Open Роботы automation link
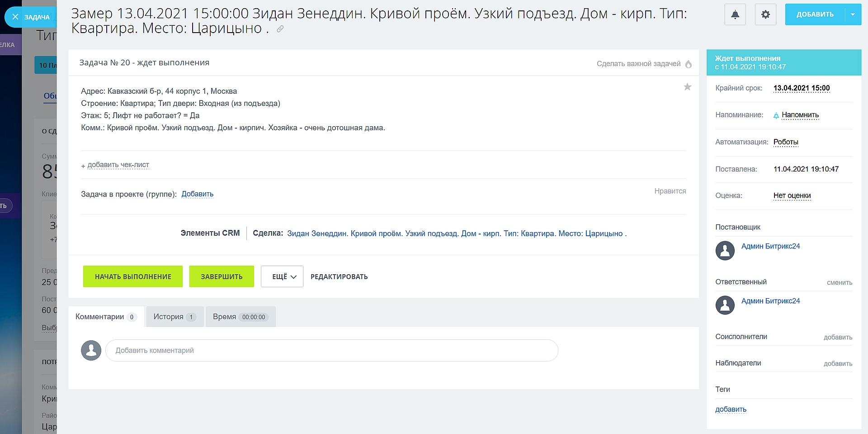 786,142
